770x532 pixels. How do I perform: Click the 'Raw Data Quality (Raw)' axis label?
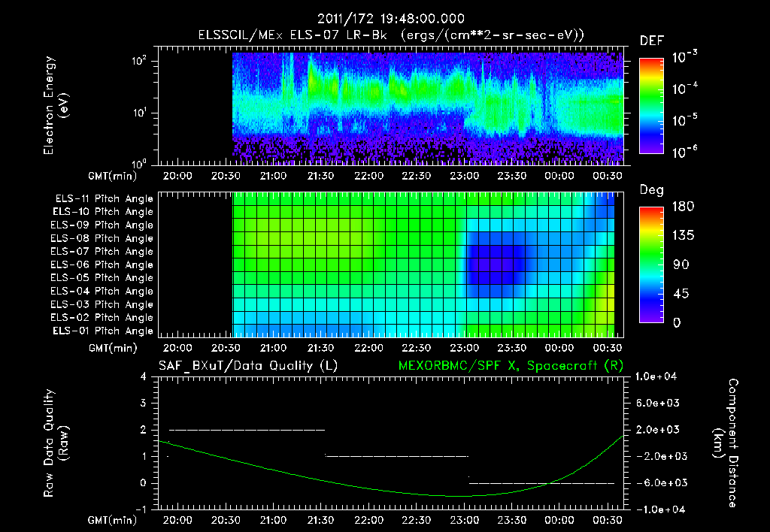click(x=56, y=443)
